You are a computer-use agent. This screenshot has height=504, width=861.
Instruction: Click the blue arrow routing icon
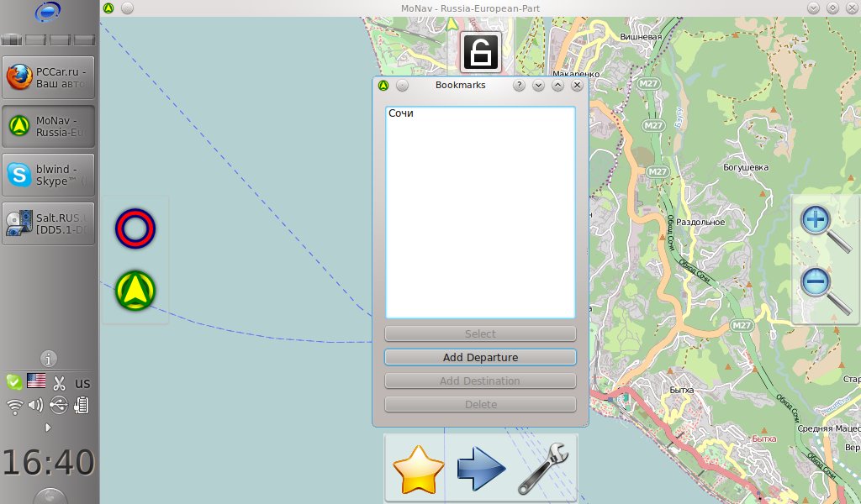click(481, 469)
